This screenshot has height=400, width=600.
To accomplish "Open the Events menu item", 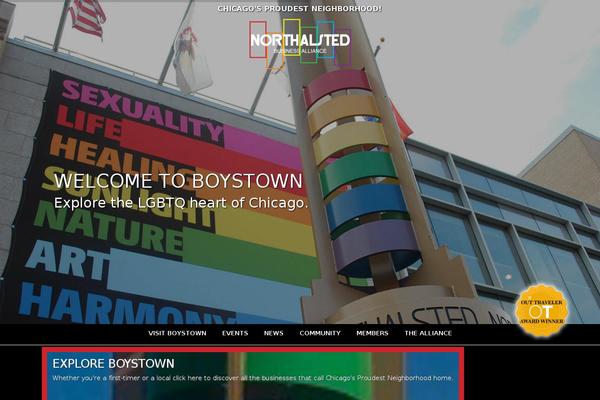I will coord(235,333).
